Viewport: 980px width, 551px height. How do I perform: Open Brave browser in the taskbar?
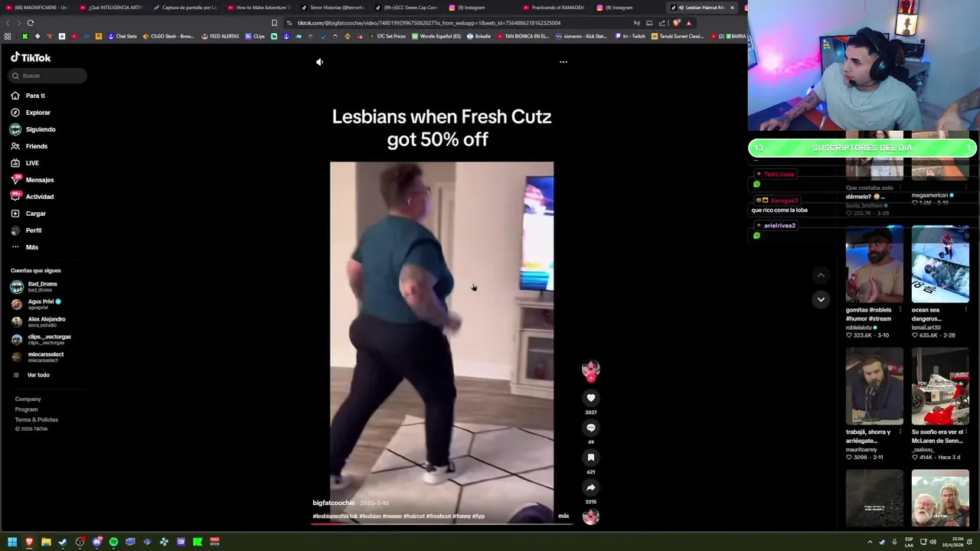click(x=29, y=542)
